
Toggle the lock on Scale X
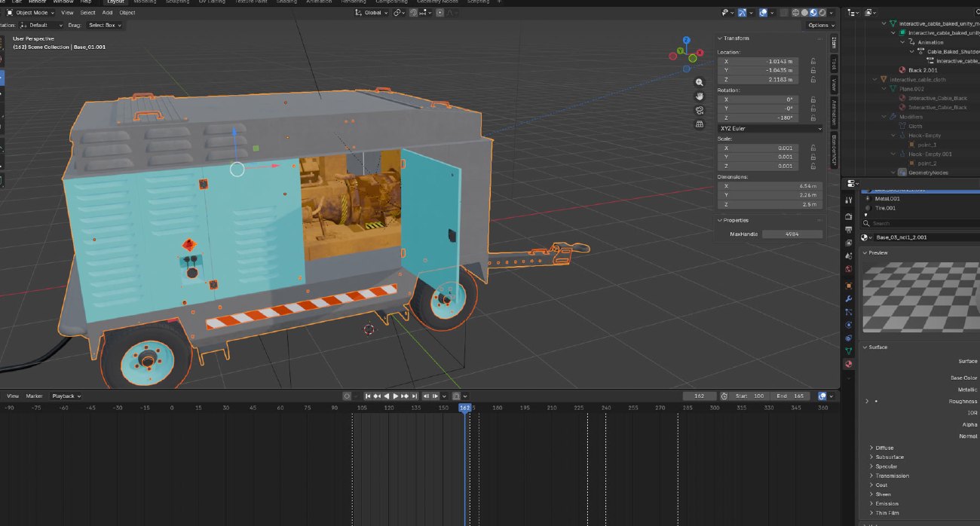click(x=813, y=148)
